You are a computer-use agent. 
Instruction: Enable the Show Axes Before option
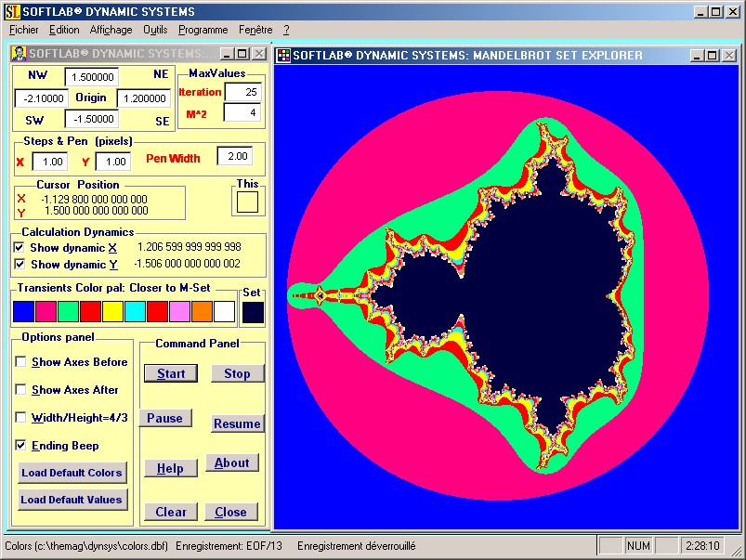(20, 361)
